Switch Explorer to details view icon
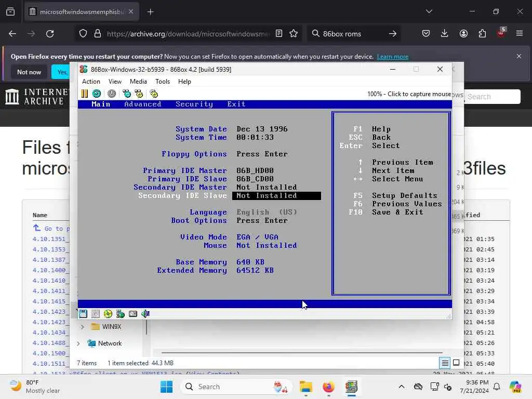532x399 pixels. (x=445, y=363)
